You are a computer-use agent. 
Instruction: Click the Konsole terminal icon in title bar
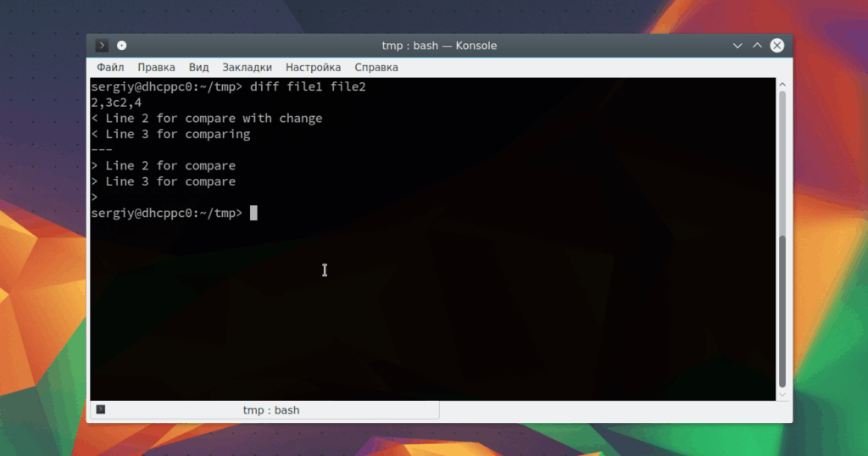point(102,46)
